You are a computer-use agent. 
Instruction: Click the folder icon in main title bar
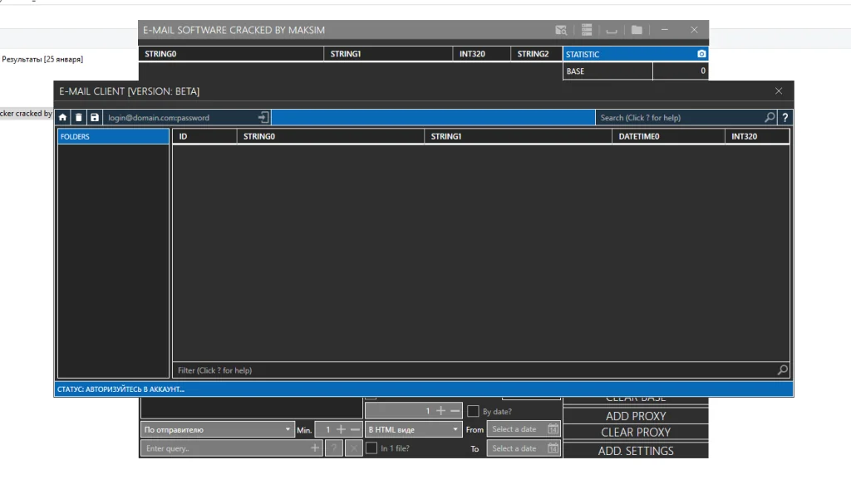point(637,30)
